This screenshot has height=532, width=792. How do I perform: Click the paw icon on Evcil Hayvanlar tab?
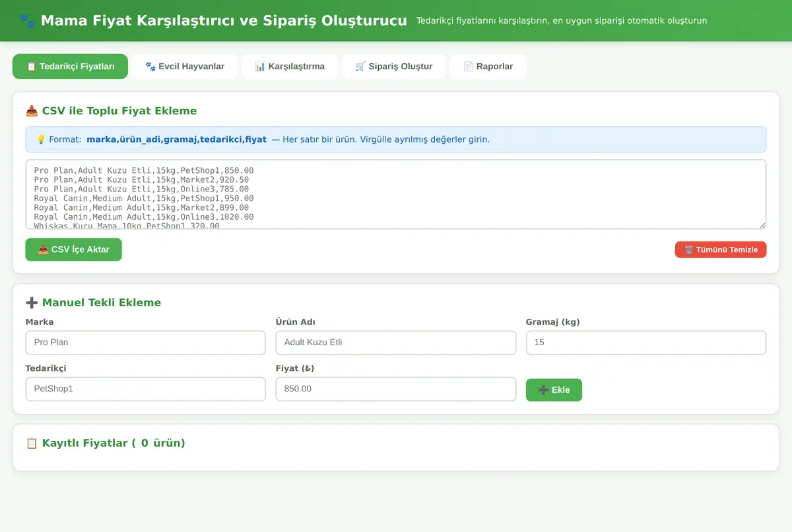[x=150, y=67]
